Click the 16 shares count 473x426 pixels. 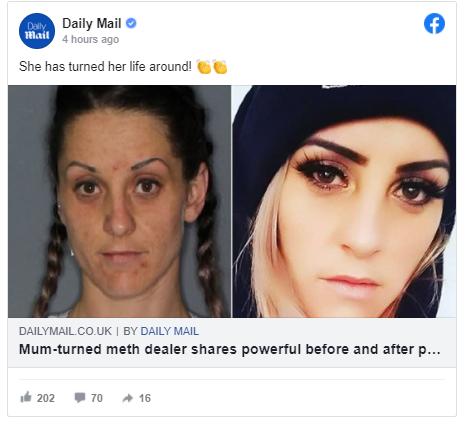[145, 398]
